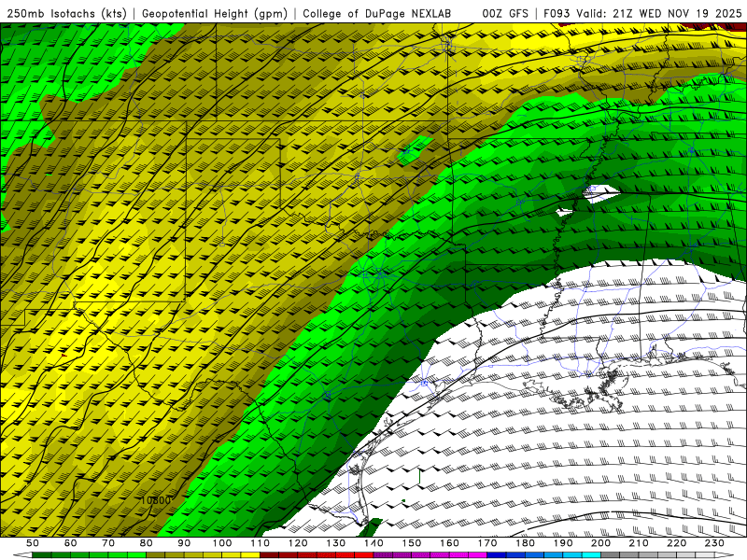Screen dimensions: 747x560
Task: Select the cyan swatch left of 200
Action: pos(591,555)
